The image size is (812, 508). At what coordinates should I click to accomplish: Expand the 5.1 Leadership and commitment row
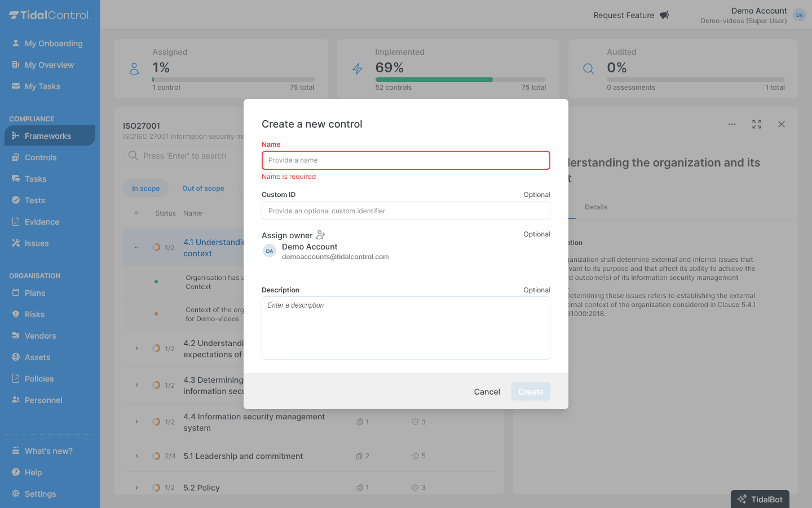[136, 456]
